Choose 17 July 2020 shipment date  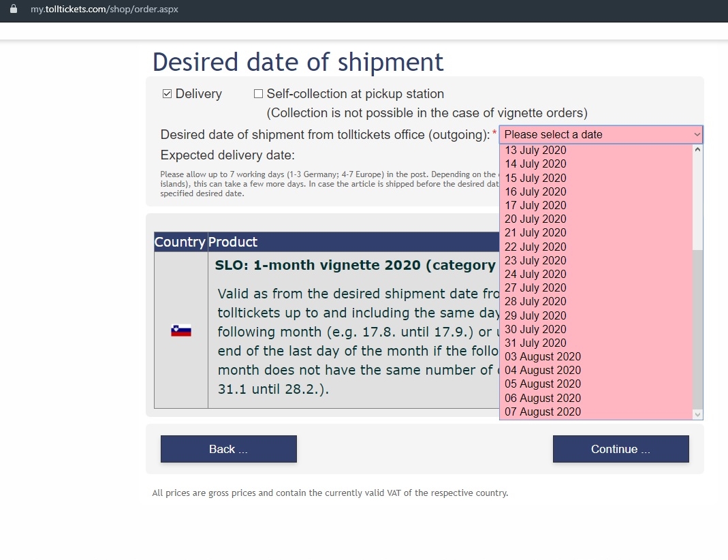click(x=535, y=205)
